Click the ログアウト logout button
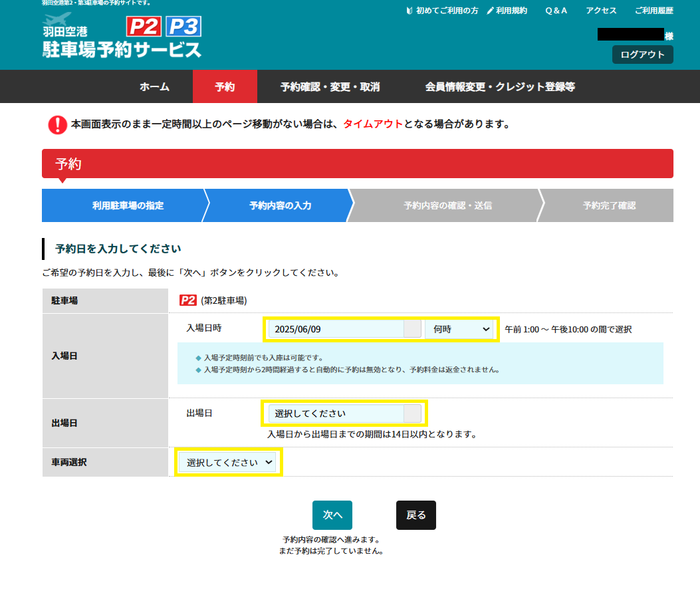Viewport: 700px width, 591px height. [642, 55]
